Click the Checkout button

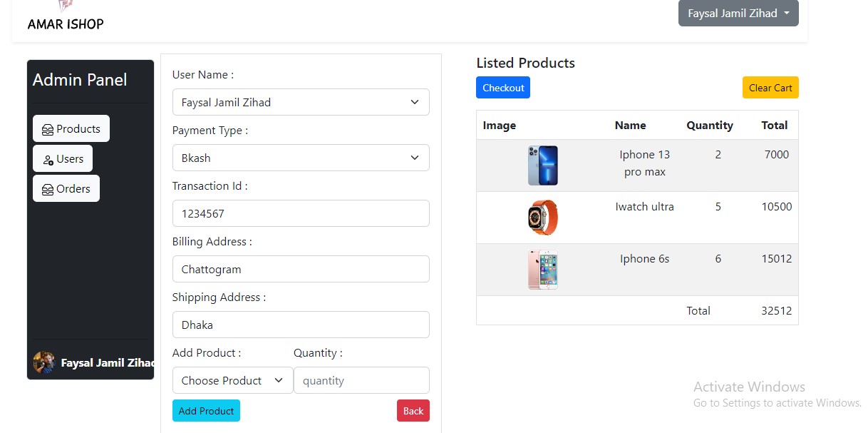pos(503,87)
